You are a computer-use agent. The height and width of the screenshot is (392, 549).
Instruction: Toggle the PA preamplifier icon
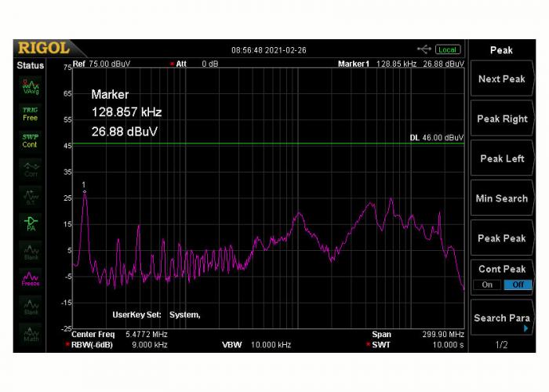point(30,223)
